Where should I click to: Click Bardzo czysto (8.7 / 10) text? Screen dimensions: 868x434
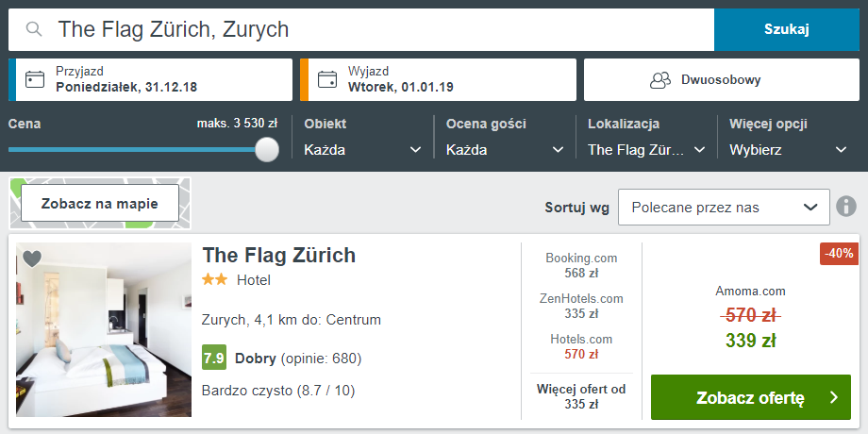pos(278,391)
